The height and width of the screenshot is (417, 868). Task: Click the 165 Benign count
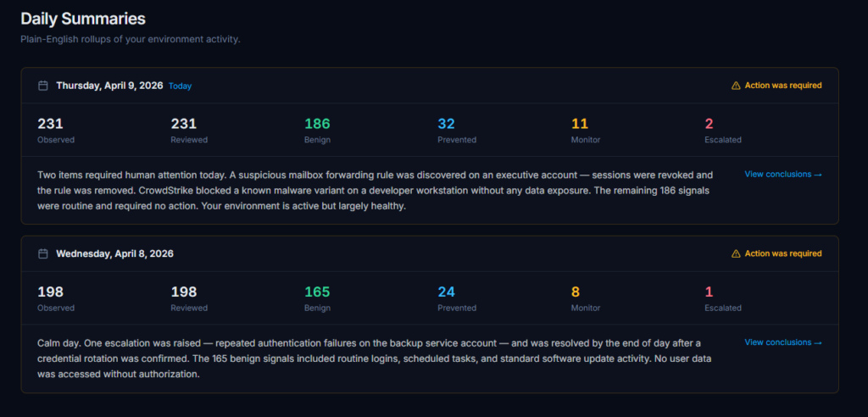(317, 292)
